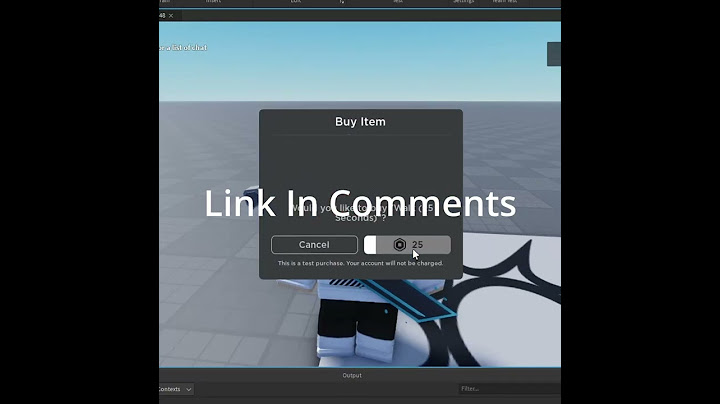The image size is (720, 404).
Task: Click the Buy Item dialog heading
Action: 360,122
